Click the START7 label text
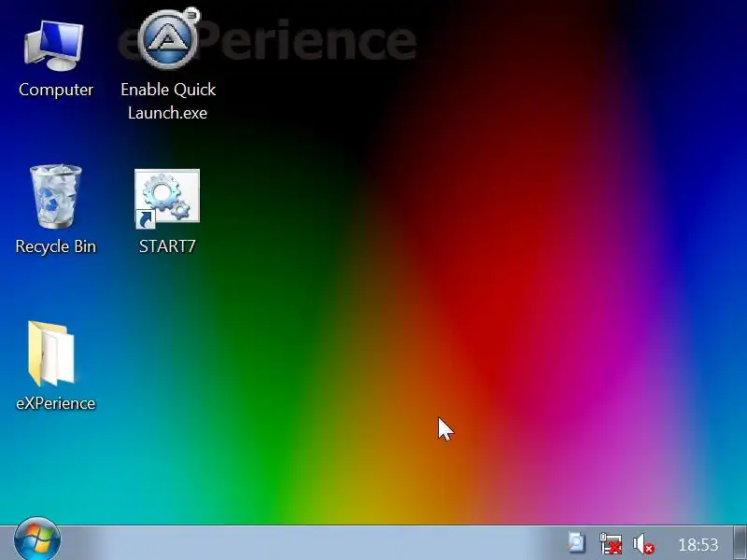The width and height of the screenshot is (747, 560). (167, 246)
